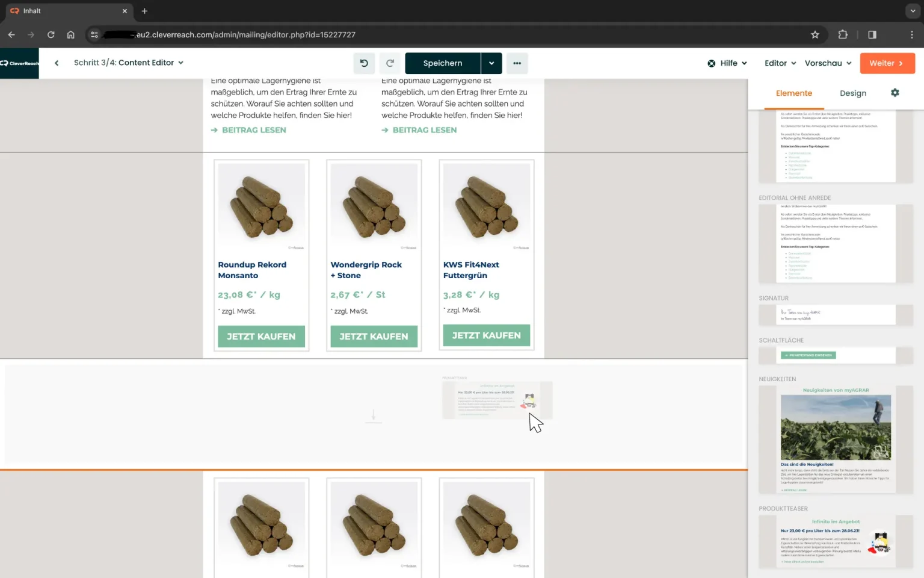Pick the Neuigkeiten element thumbnail

(x=836, y=440)
